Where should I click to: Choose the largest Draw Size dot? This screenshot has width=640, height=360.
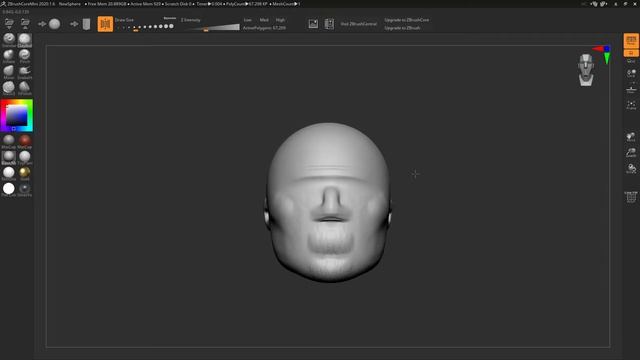171,26
